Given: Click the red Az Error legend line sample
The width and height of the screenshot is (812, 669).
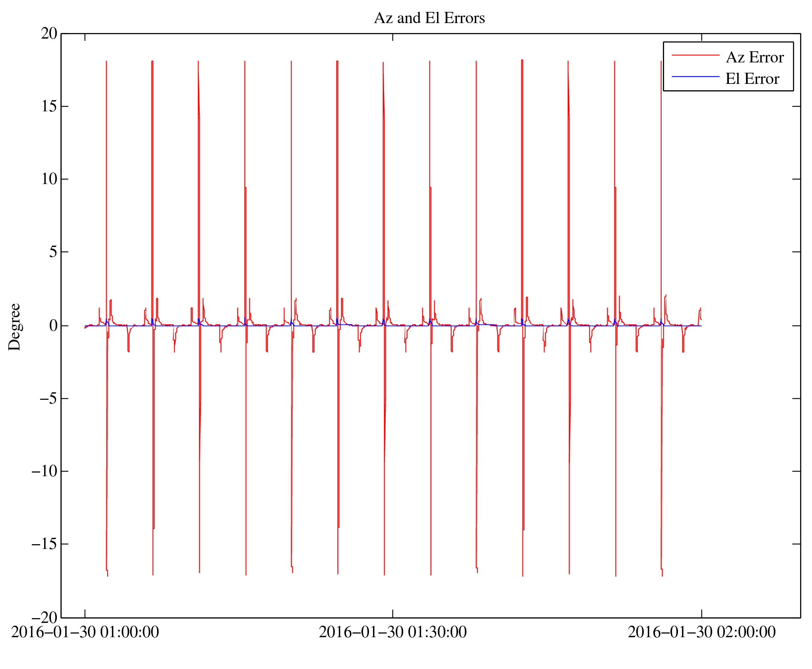Looking at the screenshot, I should [695, 55].
